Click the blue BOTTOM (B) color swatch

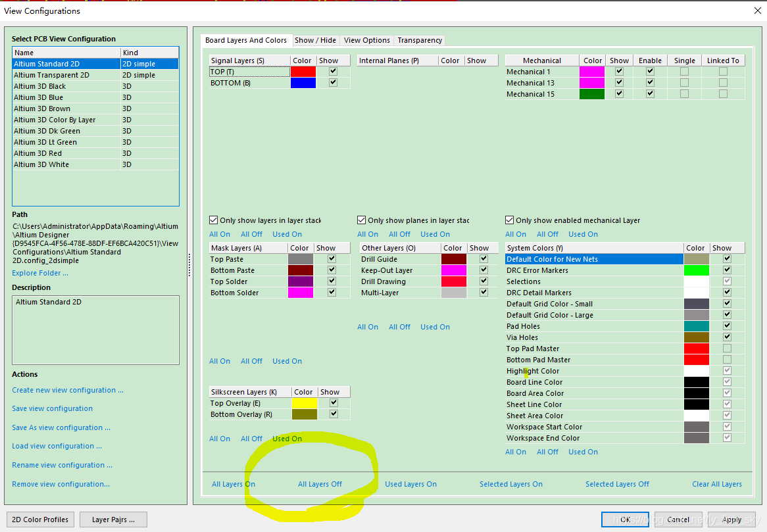pyautogui.click(x=303, y=83)
